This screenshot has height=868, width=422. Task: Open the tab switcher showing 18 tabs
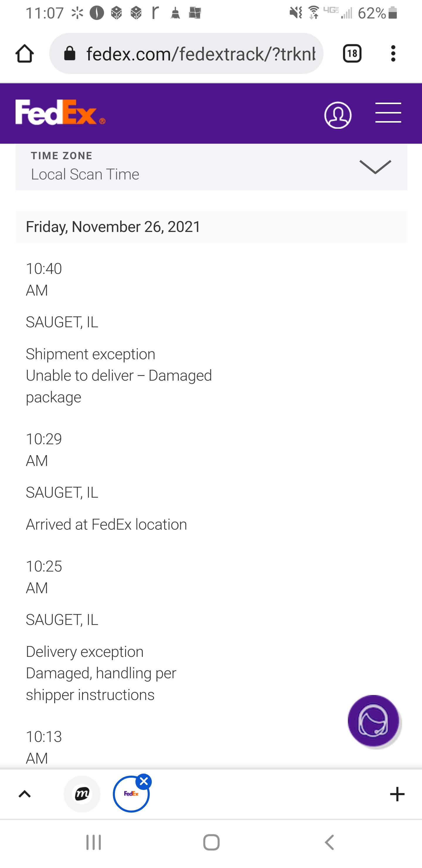click(352, 54)
